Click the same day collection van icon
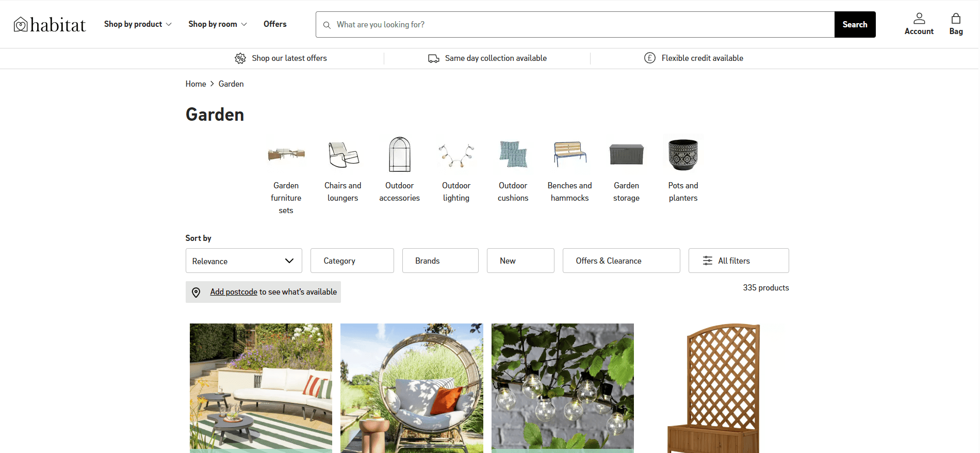 tap(433, 58)
